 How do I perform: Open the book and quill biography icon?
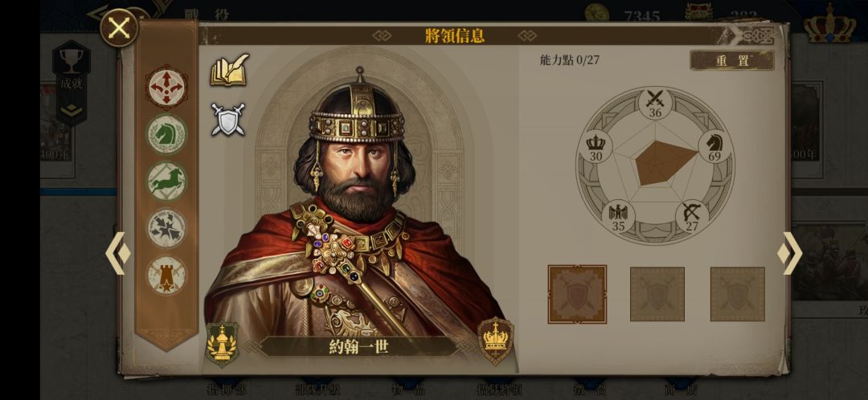pos(229,70)
